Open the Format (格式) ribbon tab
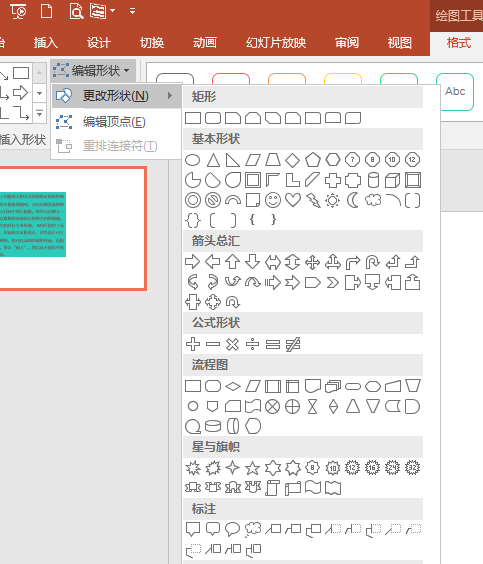Screen dimensions: 483x564 coord(459,43)
